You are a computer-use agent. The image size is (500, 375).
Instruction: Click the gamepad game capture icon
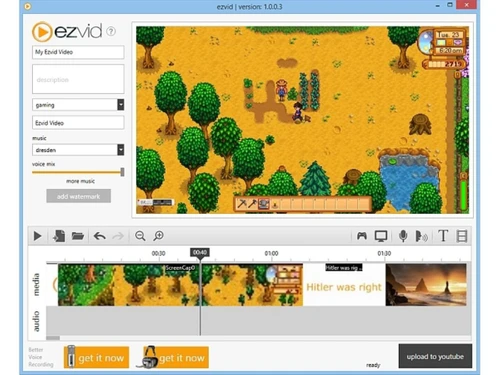click(x=362, y=236)
